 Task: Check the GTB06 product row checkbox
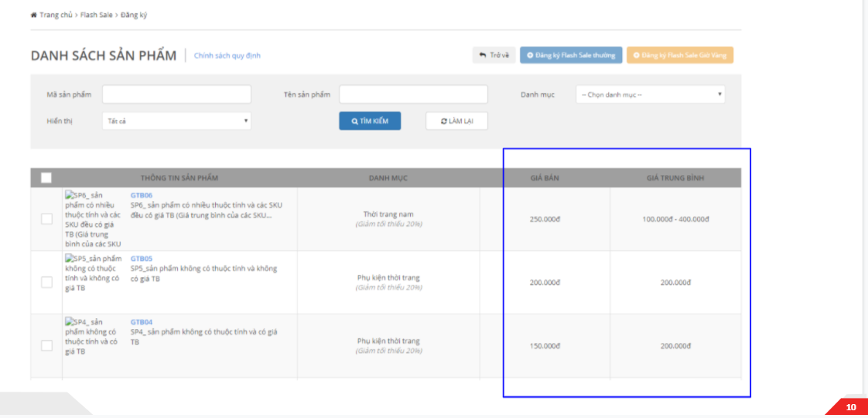46,219
